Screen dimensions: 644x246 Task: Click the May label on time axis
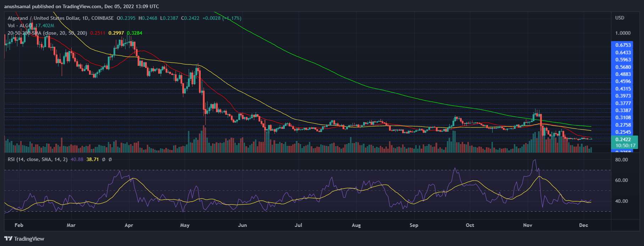click(185, 225)
